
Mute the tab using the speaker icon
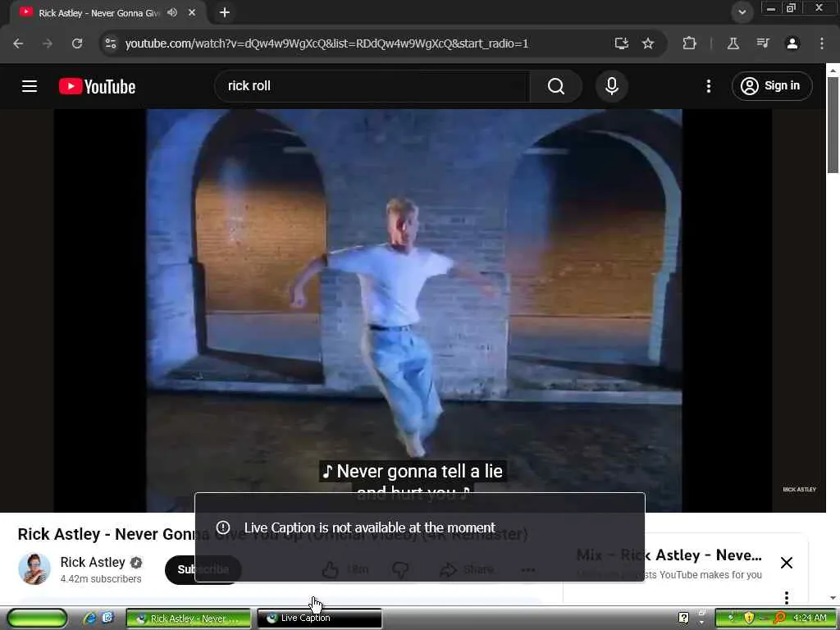tap(172, 12)
